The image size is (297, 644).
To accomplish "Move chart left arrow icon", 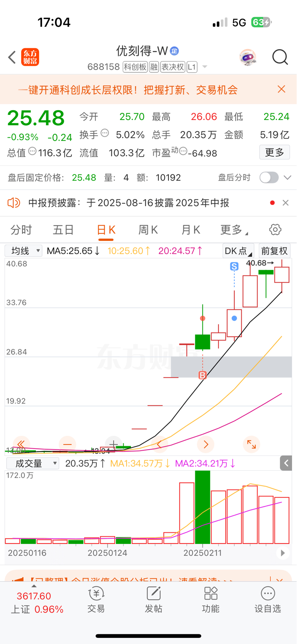I will pos(160,444).
